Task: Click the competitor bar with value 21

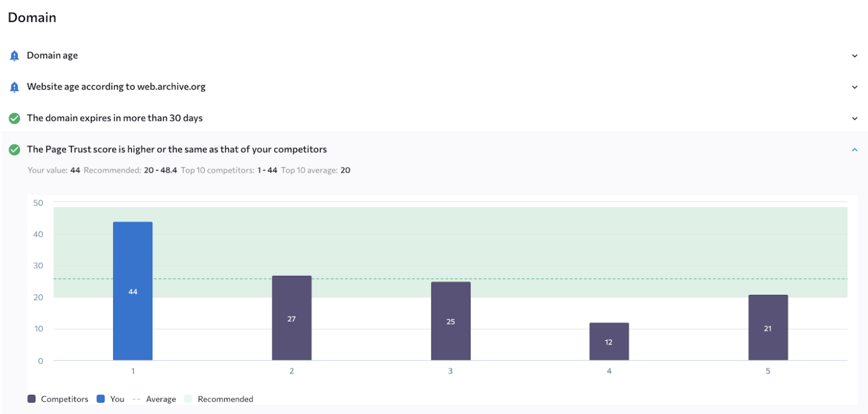Action: point(768,327)
